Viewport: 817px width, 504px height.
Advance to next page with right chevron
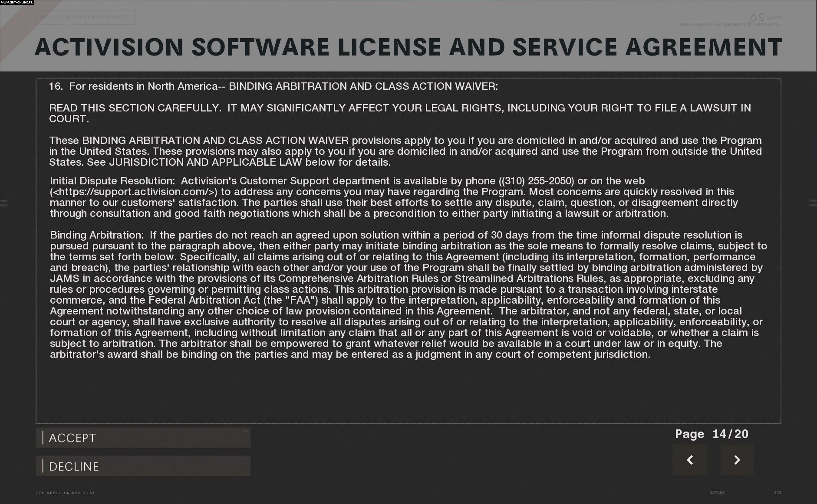coord(737,460)
